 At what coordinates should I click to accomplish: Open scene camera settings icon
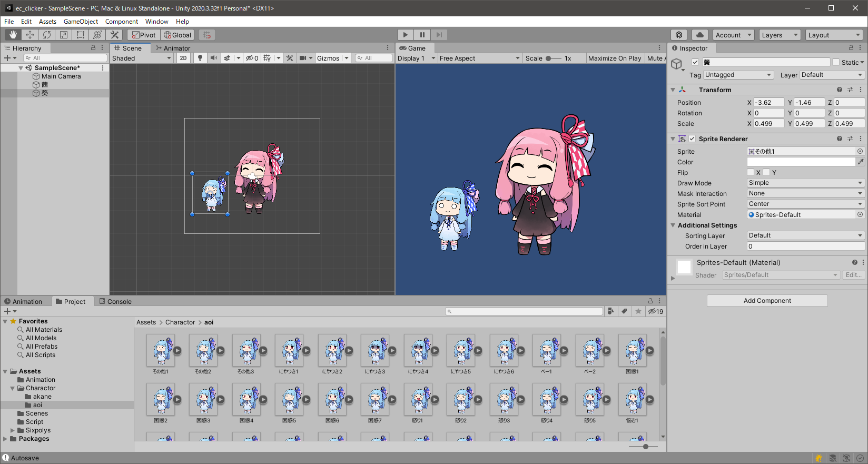pos(303,58)
